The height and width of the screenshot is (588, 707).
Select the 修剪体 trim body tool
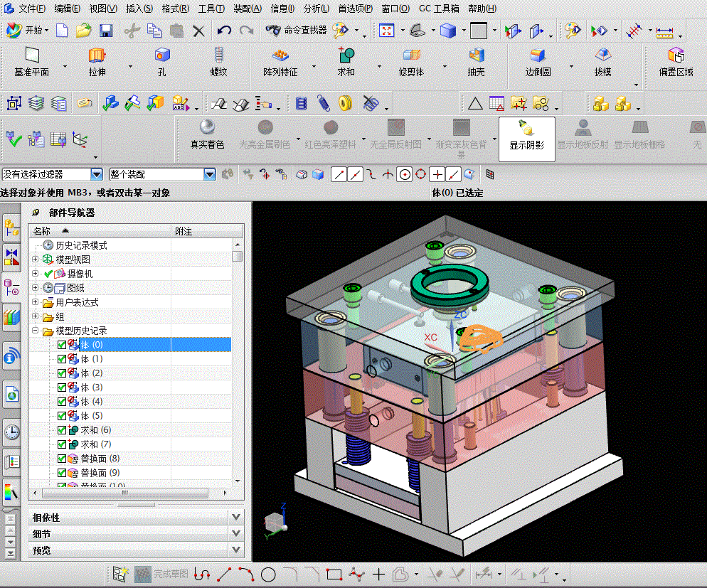[411, 62]
